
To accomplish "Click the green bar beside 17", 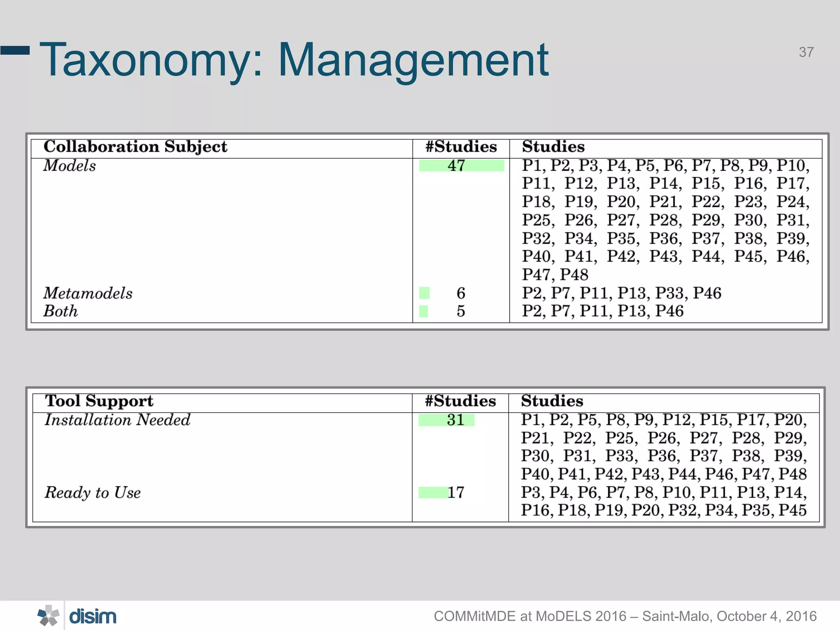I will (x=433, y=493).
